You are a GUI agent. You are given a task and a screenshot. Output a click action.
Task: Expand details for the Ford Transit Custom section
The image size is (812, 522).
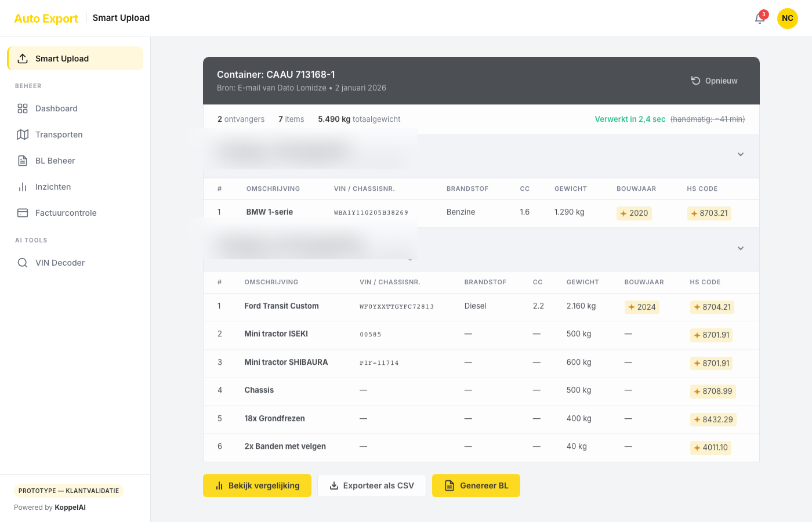pos(741,248)
